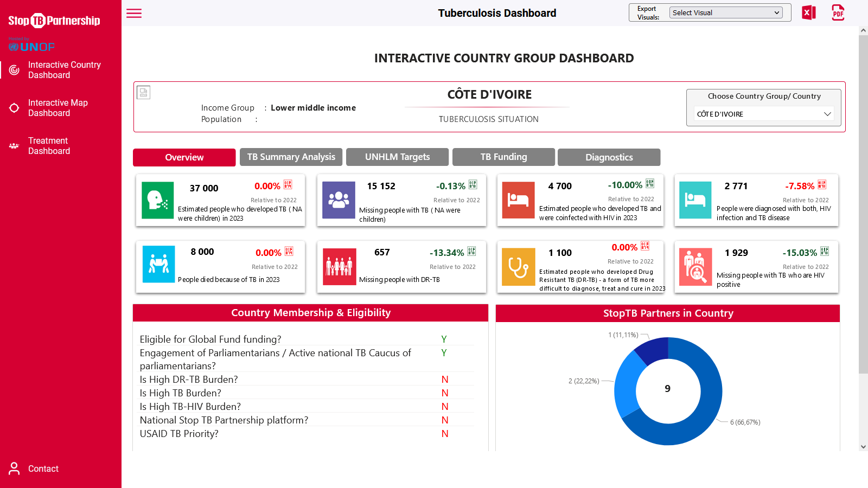Select the TB Funding tab
The width and height of the screenshot is (868, 488).
click(503, 157)
